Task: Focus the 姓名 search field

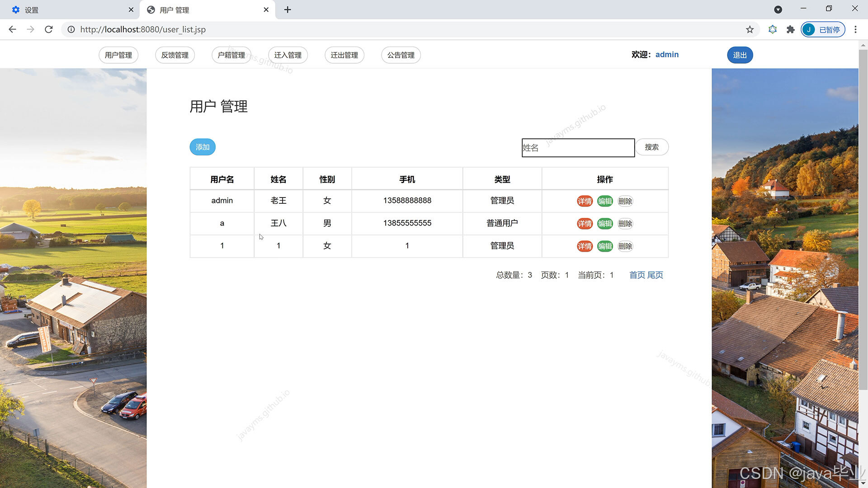Action: point(578,148)
